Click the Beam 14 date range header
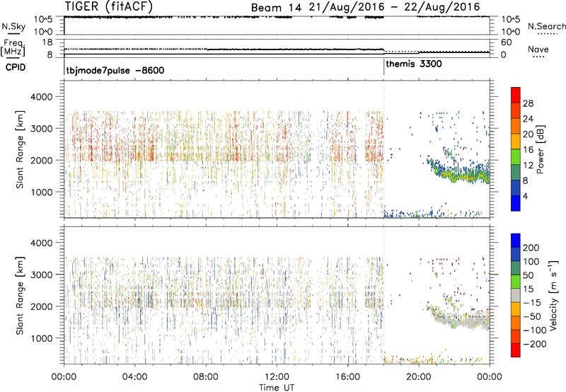 click(365, 7)
